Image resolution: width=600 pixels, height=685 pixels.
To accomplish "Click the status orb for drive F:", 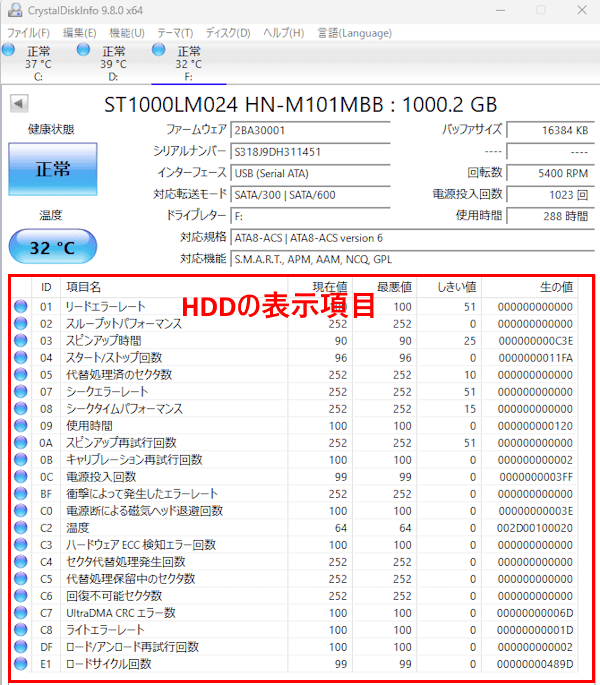I will click(159, 50).
